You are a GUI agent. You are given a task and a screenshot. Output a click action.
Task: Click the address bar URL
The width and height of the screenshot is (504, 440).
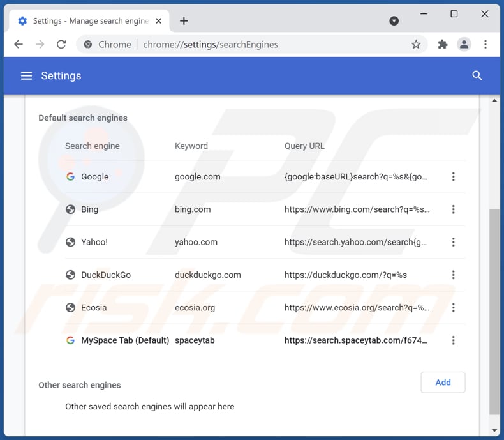(x=211, y=45)
